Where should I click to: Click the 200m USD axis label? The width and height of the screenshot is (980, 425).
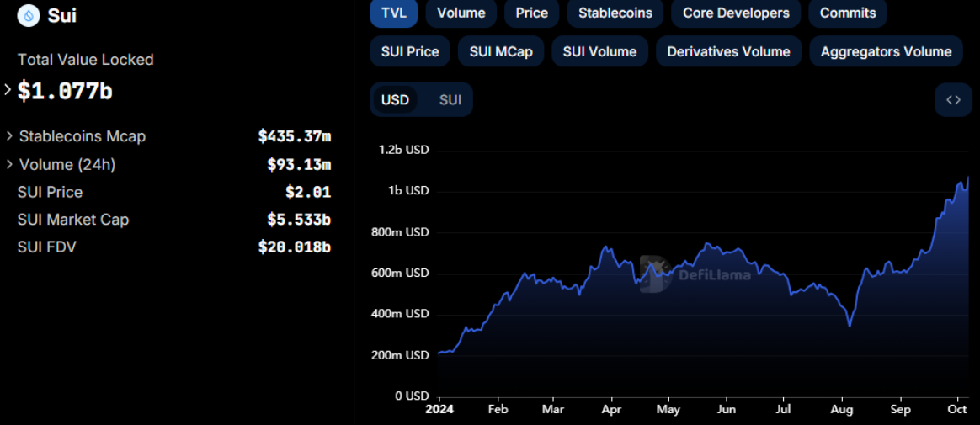[400, 355]
